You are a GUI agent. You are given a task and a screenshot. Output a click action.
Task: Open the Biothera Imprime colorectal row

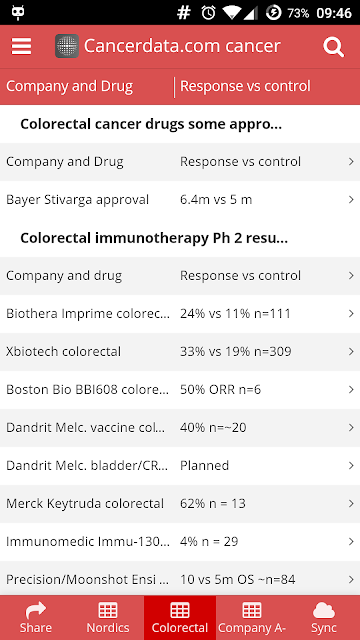click(x=180, y=314)
